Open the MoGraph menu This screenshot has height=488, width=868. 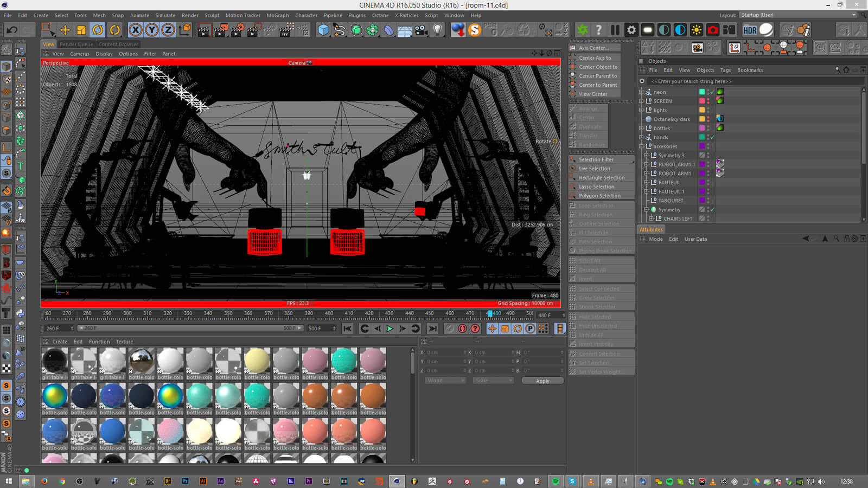click(x=277, y=15)
